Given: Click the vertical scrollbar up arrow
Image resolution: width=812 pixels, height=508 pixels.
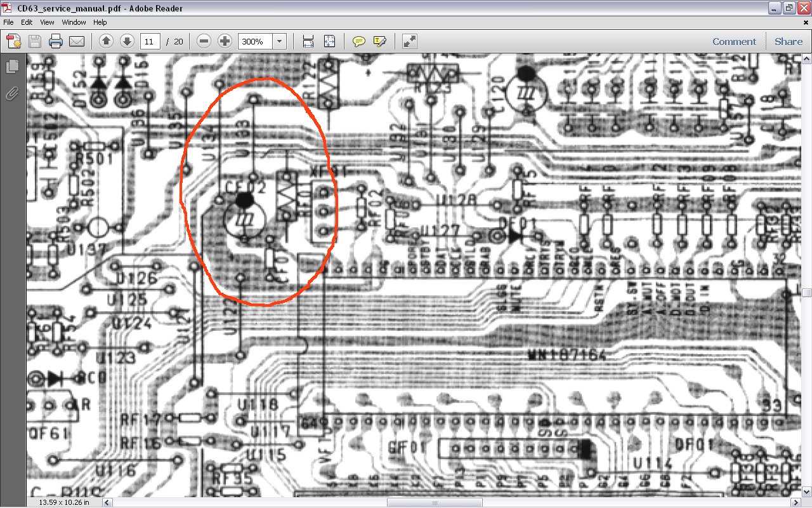Looking at the screenshot, I should click(x=807, y=58).
